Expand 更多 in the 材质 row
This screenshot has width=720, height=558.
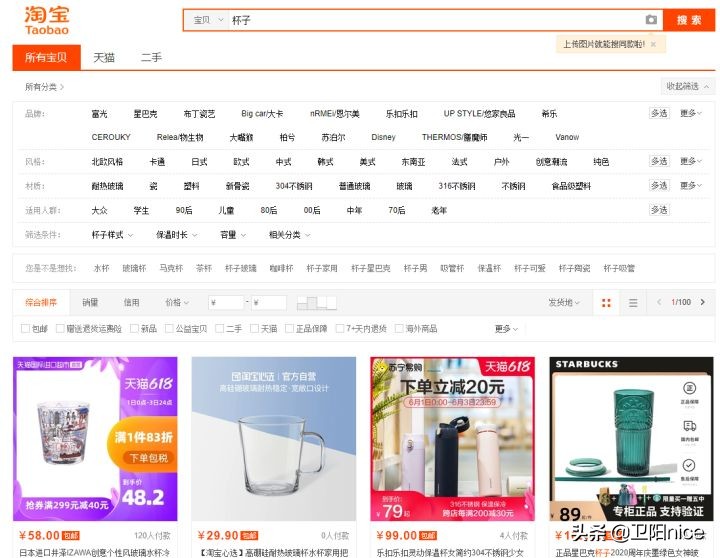pos(691,186)
